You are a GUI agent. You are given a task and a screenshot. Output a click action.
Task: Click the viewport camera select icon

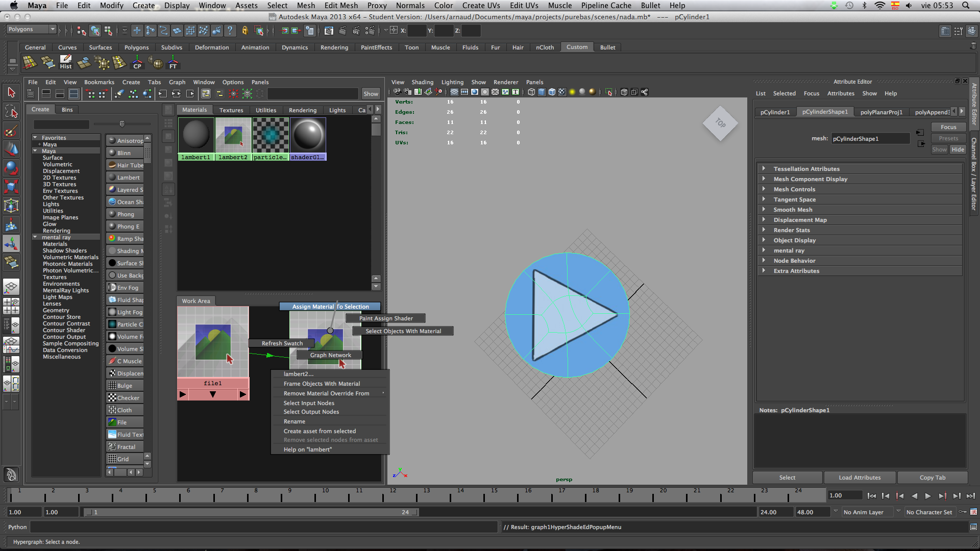pos(397,92)
